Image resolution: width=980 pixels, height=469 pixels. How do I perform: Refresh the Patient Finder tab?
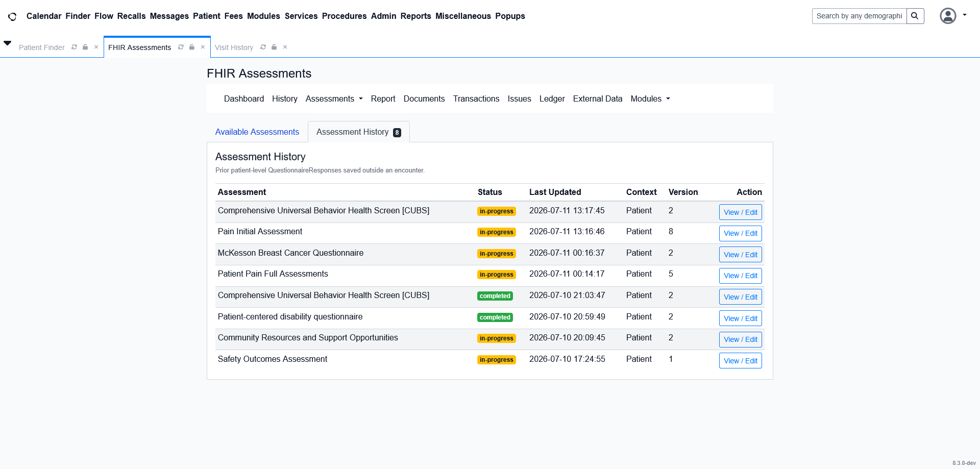[x=74, y=47]
